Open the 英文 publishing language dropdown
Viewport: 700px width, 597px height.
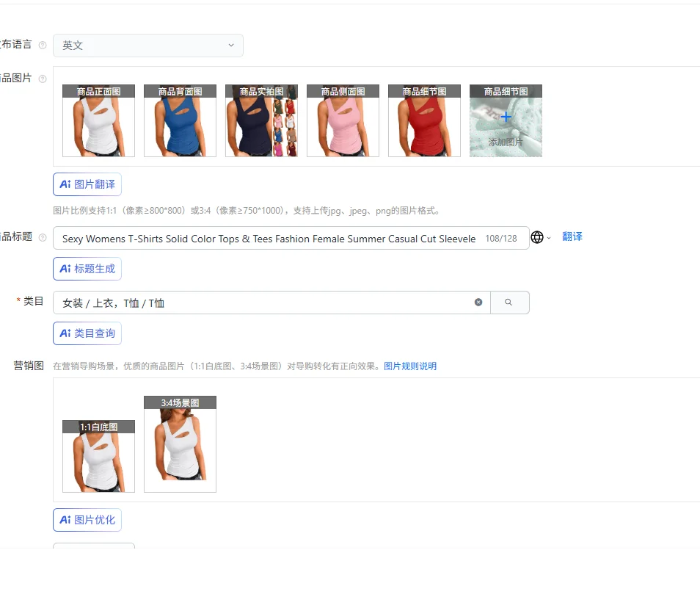click(x=147, y=45)
